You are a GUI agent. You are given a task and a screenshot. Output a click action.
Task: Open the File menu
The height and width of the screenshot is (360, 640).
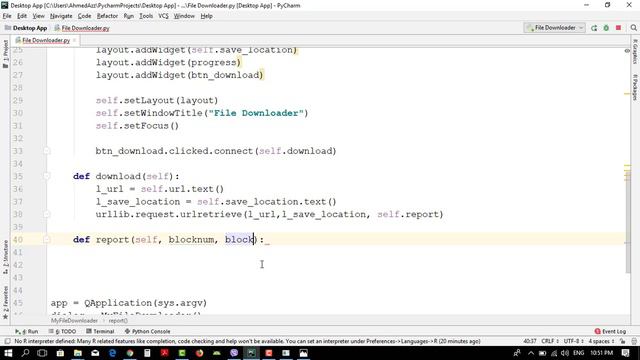7,16
